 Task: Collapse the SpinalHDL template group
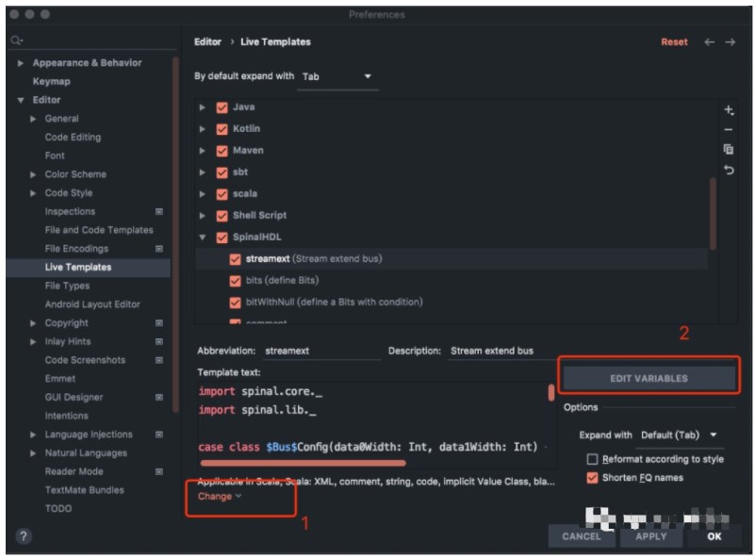point(203,237)
